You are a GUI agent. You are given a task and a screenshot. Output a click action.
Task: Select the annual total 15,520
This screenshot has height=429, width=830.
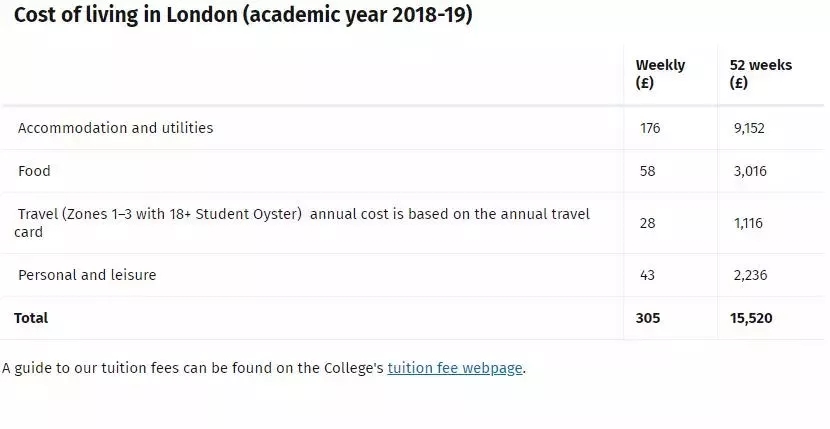click(x=751, y=318)
